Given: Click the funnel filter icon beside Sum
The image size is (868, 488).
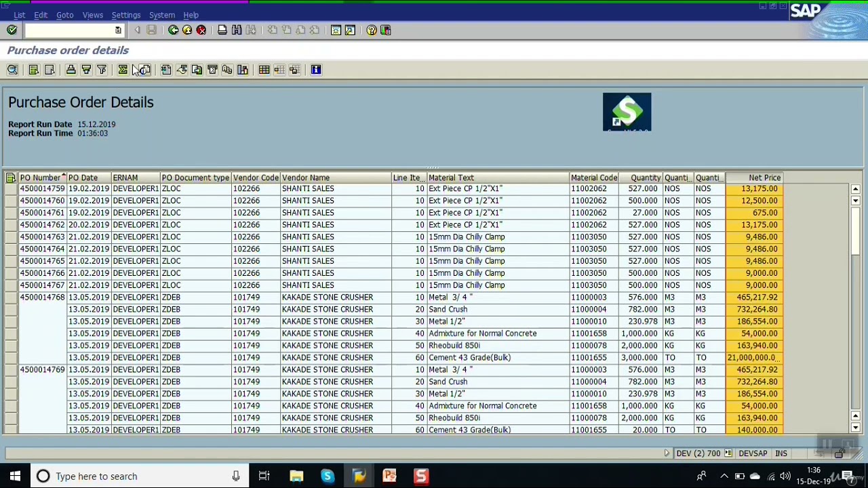Looking at the screenshot, I should (102, 70).
